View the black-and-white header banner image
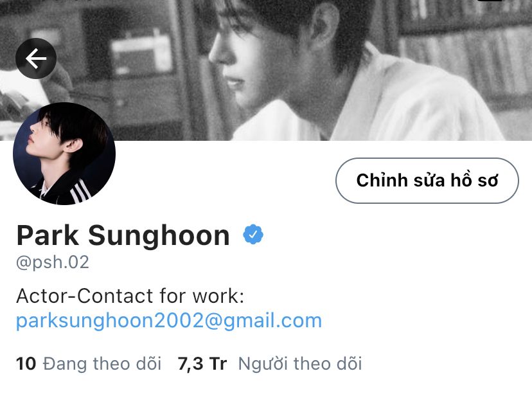 coord(266,70)
